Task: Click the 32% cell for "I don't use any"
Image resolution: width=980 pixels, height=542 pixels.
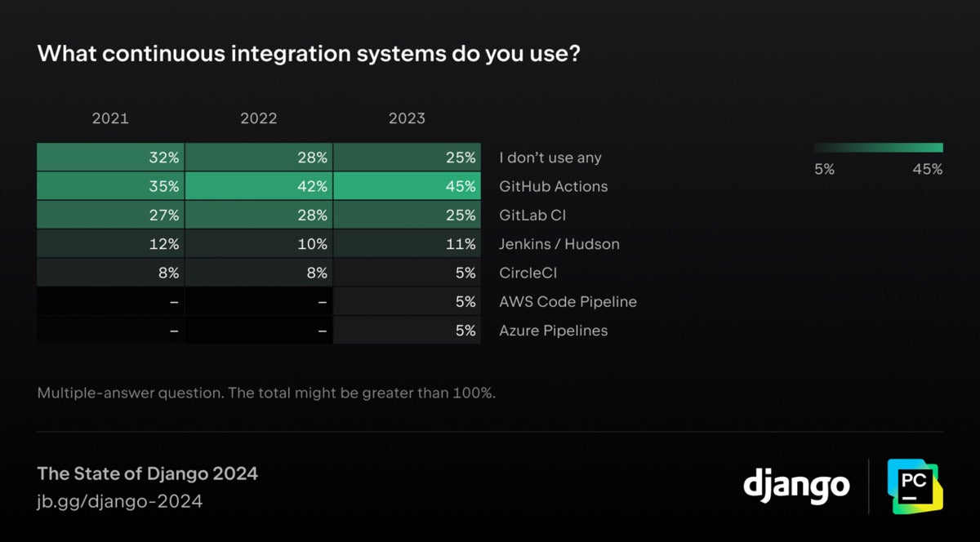Action: tap(110, 158)
